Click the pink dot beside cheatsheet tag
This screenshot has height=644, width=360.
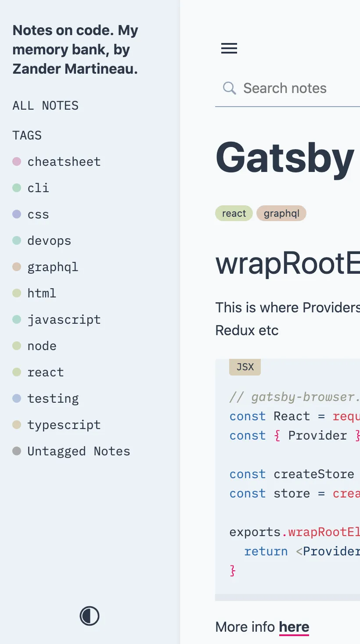(16, 161)
